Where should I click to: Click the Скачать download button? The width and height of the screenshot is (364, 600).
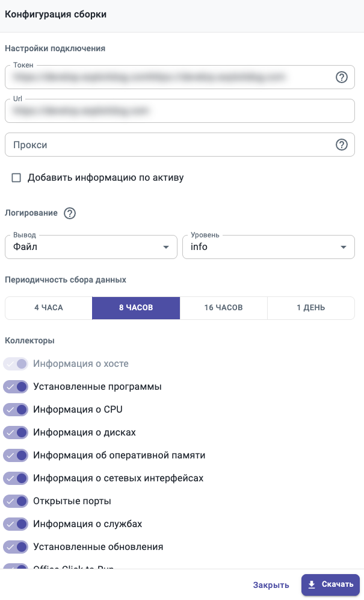[330, 585]
